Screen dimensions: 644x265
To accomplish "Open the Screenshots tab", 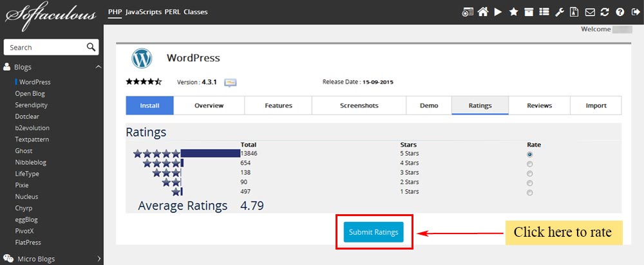I will pyautogui.click(x=359, y=105).
